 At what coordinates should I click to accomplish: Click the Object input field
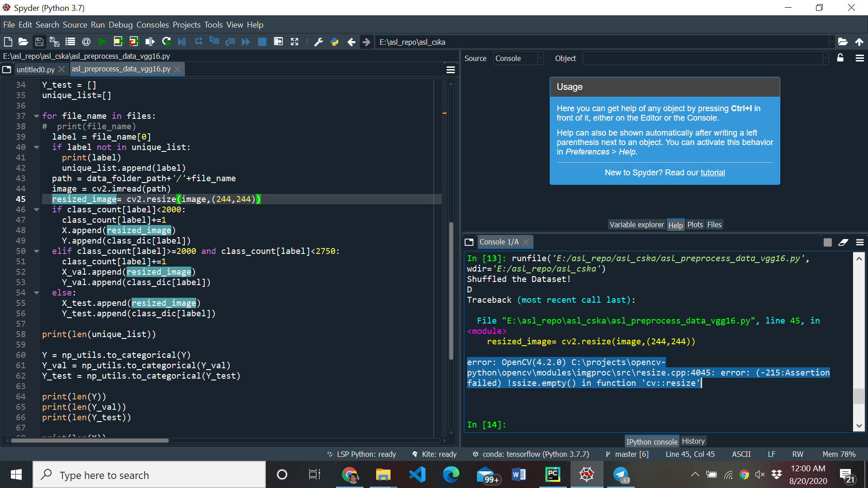click(703, 58)
